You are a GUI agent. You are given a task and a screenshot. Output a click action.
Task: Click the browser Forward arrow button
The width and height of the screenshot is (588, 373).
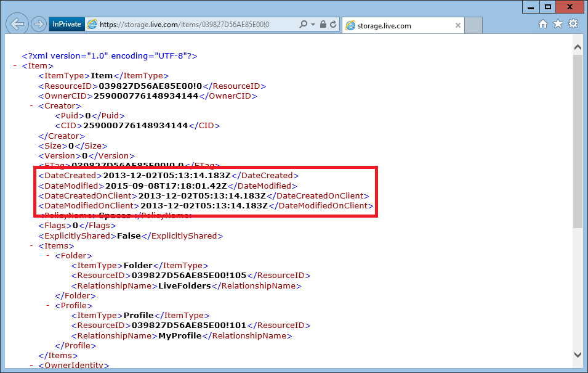click(x=39, y=25)
